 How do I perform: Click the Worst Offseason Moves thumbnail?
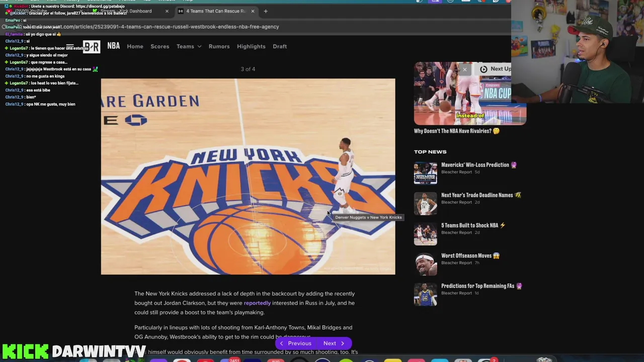click(426, 264)
